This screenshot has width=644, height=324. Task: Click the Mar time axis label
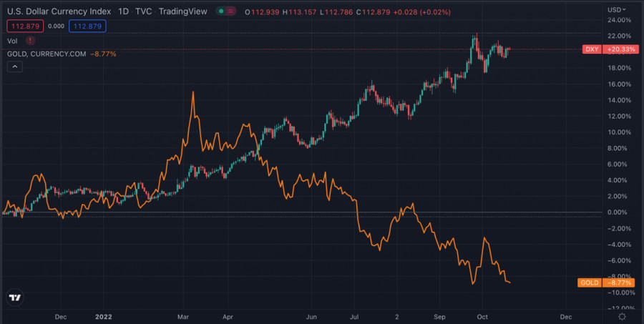pos(184,315)
